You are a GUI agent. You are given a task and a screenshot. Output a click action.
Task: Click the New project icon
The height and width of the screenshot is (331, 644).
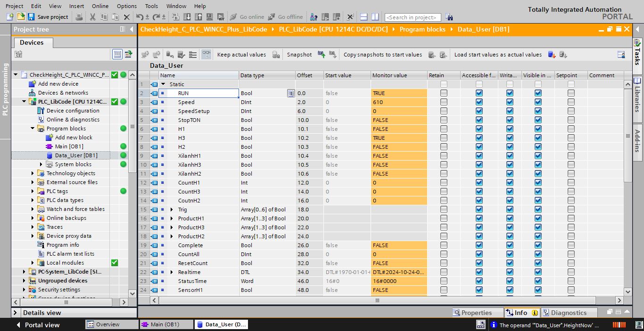(x=10, y=17)
